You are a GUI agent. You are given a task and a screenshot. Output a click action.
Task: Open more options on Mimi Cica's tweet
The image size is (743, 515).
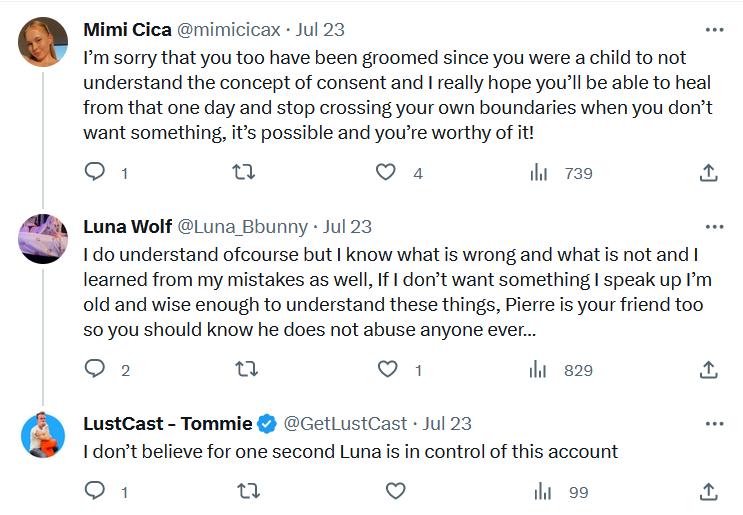coord(714,30)
